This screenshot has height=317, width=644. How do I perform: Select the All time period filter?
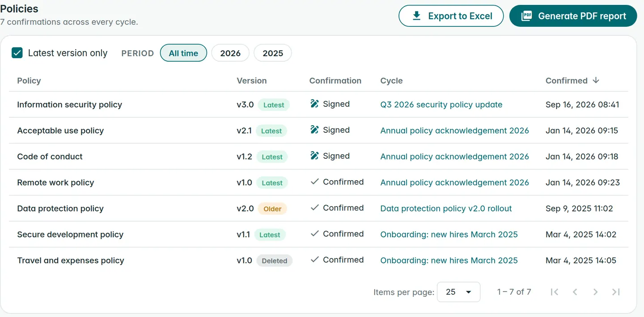point(183,53)
